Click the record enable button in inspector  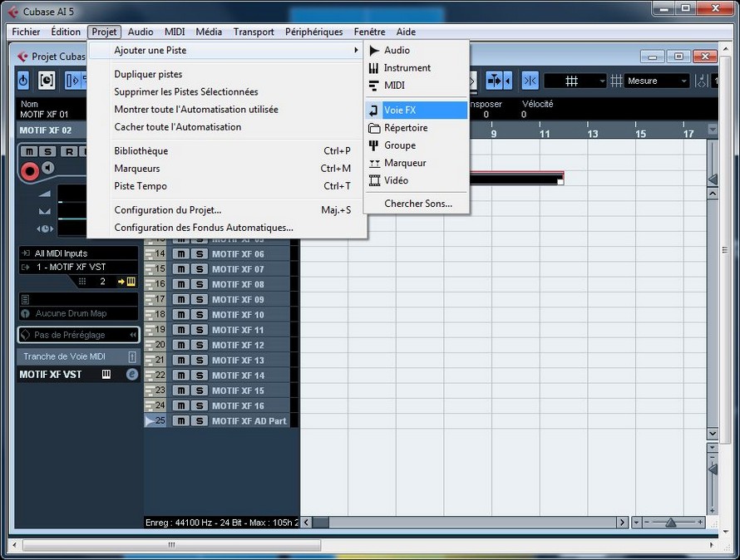tap(30, 171)
